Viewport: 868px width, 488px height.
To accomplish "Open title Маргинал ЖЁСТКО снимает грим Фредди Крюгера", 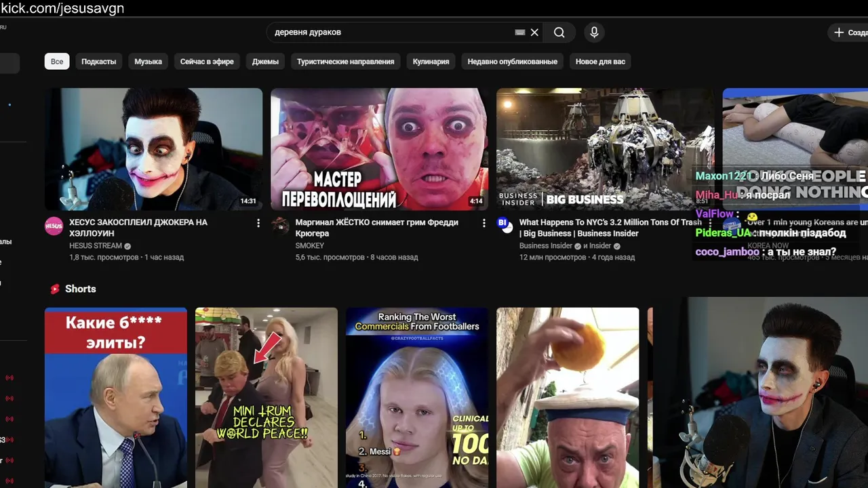I will point(377,228).
